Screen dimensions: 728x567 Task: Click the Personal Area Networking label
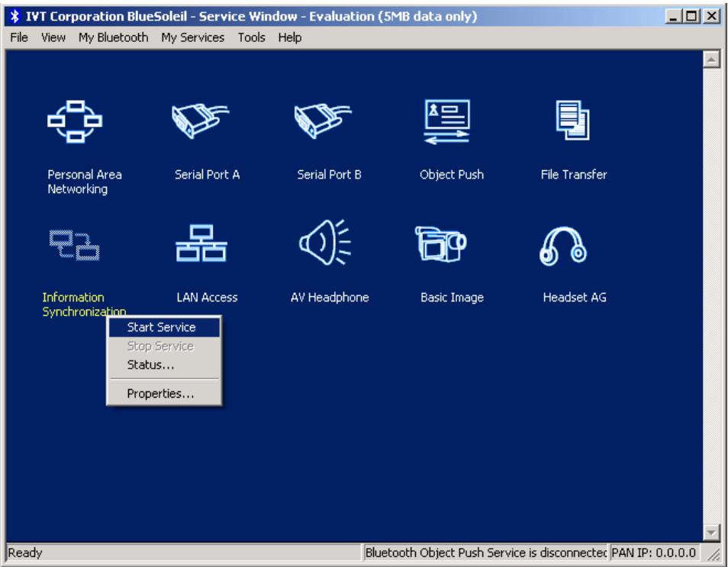tap(85, 182)
